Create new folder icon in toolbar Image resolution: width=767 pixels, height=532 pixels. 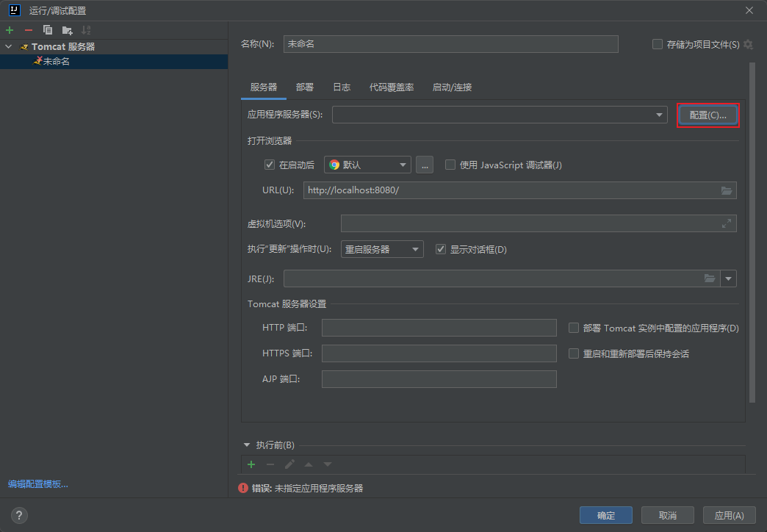67,30
